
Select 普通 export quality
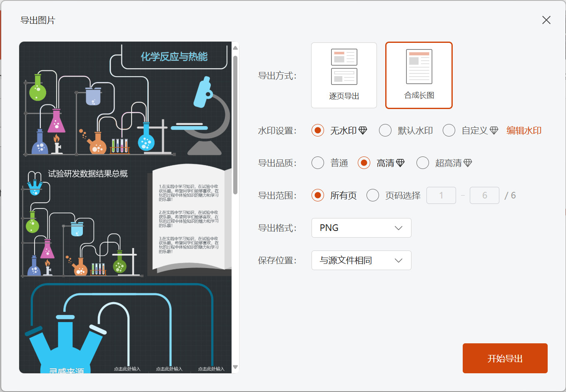[x=317, y=163]
